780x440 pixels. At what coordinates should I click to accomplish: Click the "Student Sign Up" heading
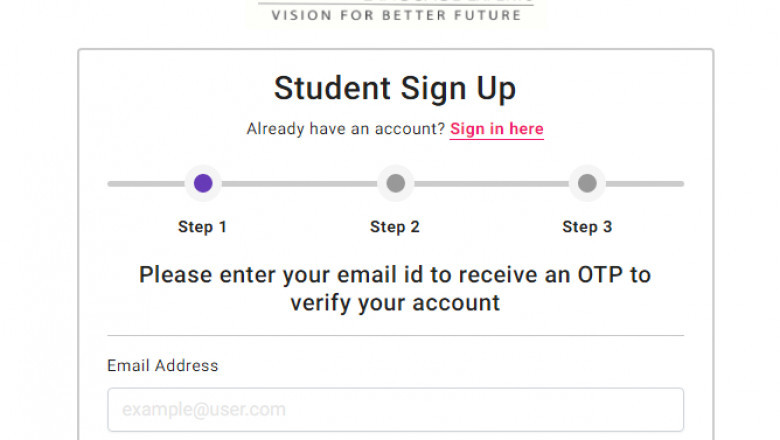point(395,88)
